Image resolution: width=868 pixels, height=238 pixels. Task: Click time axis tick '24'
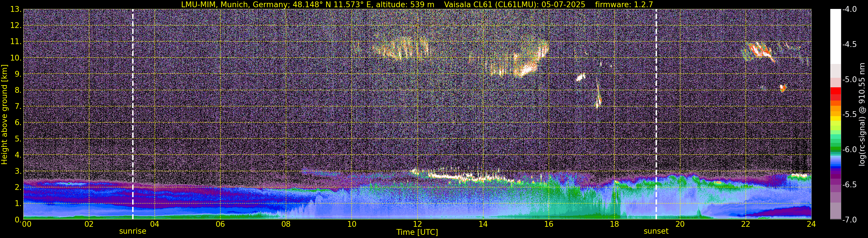tap(811, 224)
